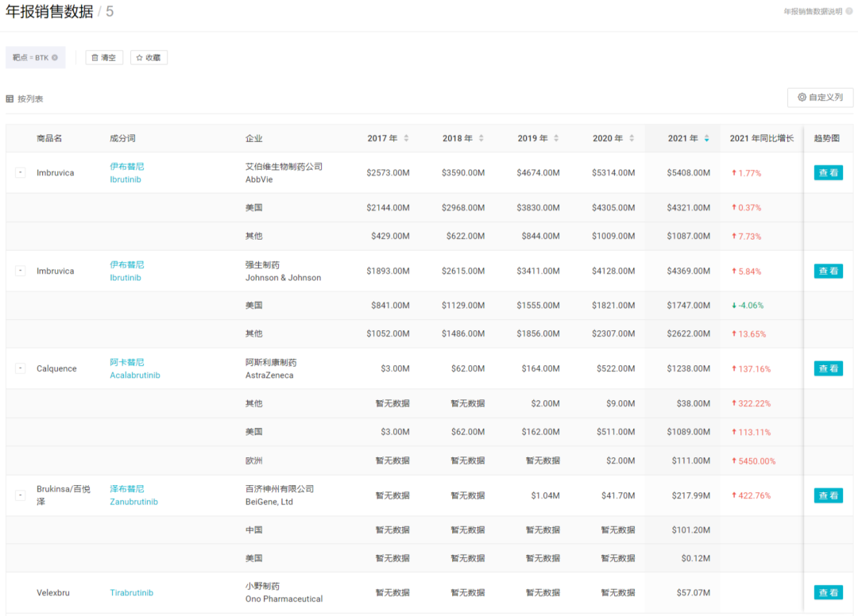
Task: Select the 422.76% growth value
Action: [752, 496]
